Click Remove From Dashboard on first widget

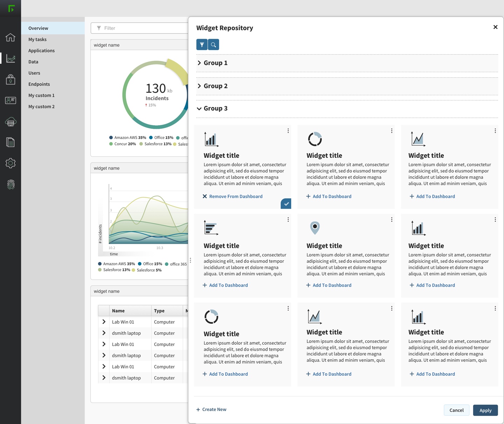232,197
